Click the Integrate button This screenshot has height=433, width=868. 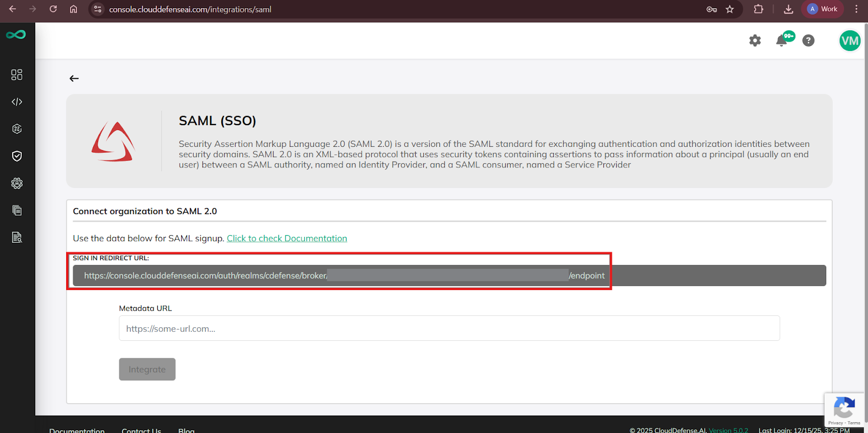click(147, 369)
